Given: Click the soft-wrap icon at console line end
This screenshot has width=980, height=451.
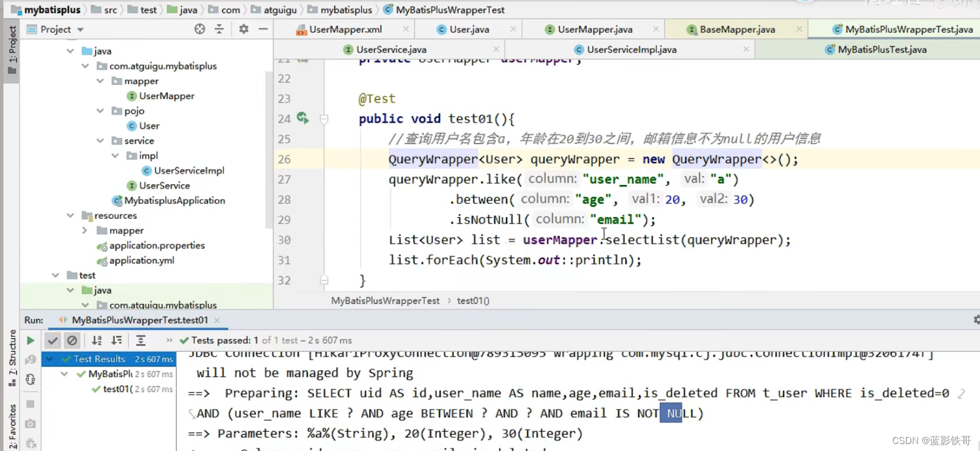Looking at the screenshot, I should click(x=961, y=394).
